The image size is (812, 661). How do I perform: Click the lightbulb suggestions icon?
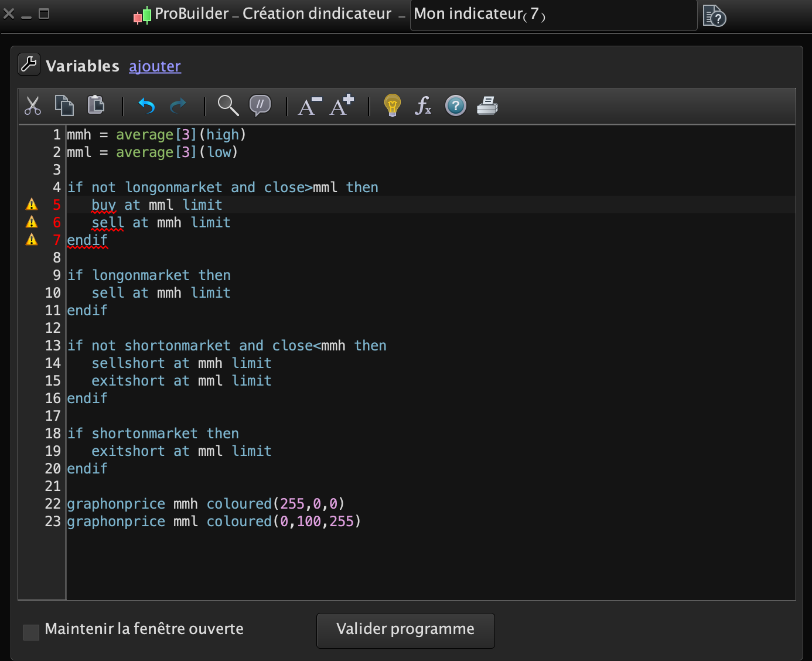pos(392,106)
